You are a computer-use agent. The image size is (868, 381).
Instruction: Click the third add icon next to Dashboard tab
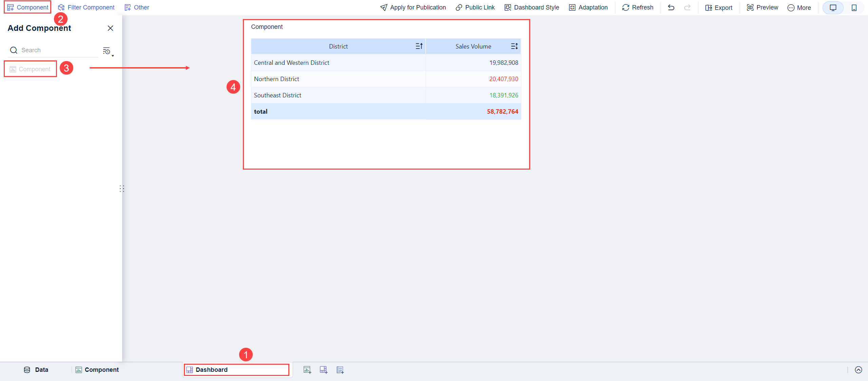(340, 370)
